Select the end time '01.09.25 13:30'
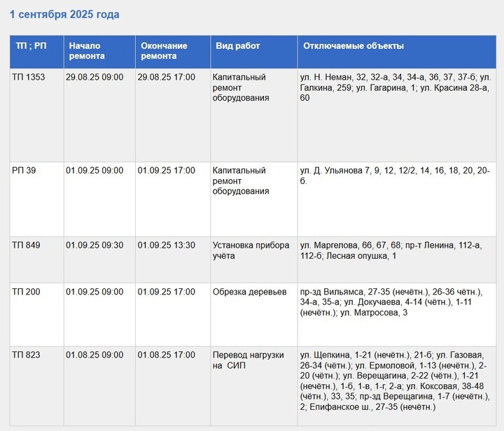The width and height of the screenshot is (504, 431). 173,260
